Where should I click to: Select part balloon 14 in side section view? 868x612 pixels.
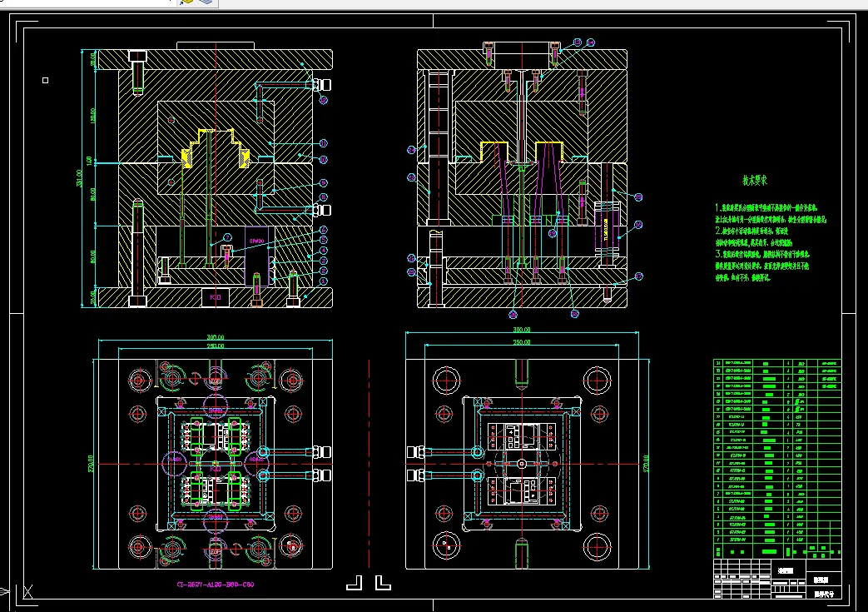591,42
